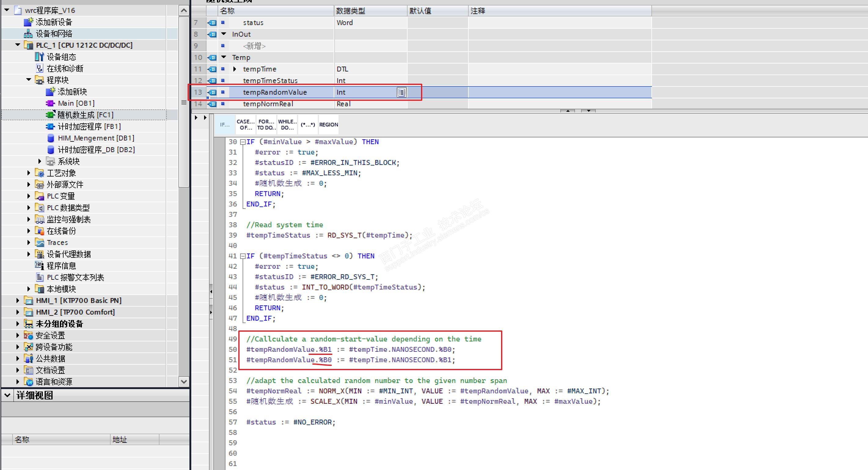868x470 pixels.
Task: Collapse IF block at line 41
Action: (243, 257)
